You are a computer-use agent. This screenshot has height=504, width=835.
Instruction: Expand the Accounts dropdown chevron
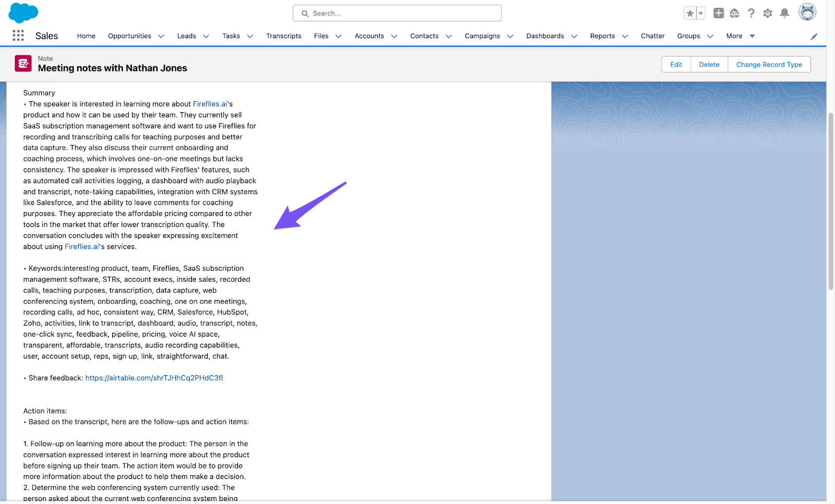[394, 37]
